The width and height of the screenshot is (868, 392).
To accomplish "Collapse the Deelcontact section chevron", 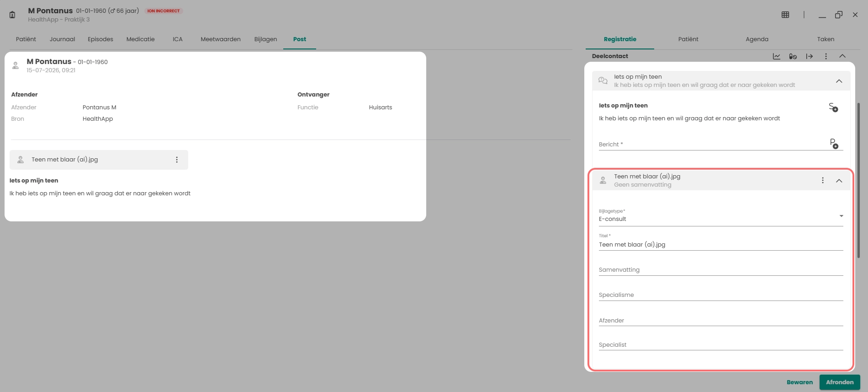I will [x=842, y=56].
